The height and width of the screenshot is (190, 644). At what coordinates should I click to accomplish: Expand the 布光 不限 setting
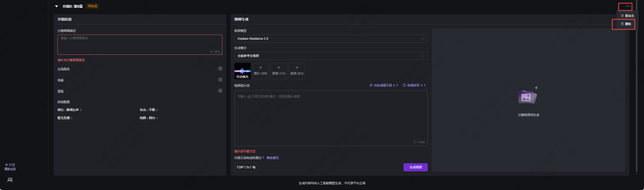pyautogui.click(x=149, y=110)
